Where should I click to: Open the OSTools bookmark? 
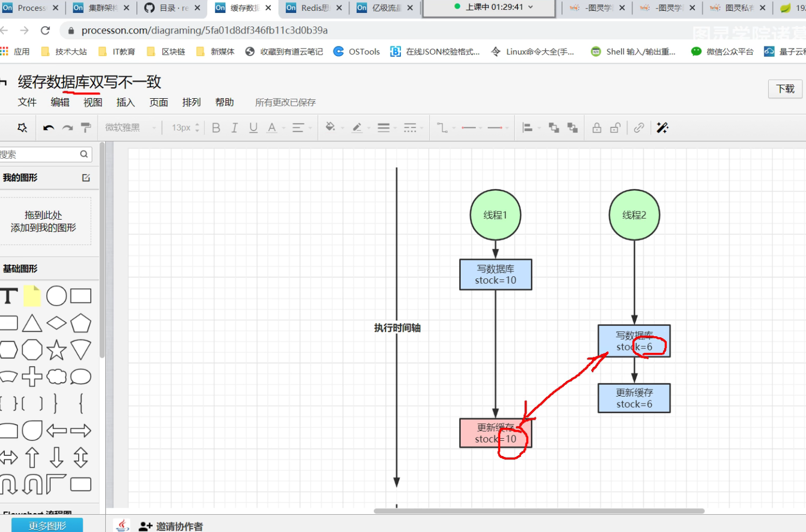(357, 52)
